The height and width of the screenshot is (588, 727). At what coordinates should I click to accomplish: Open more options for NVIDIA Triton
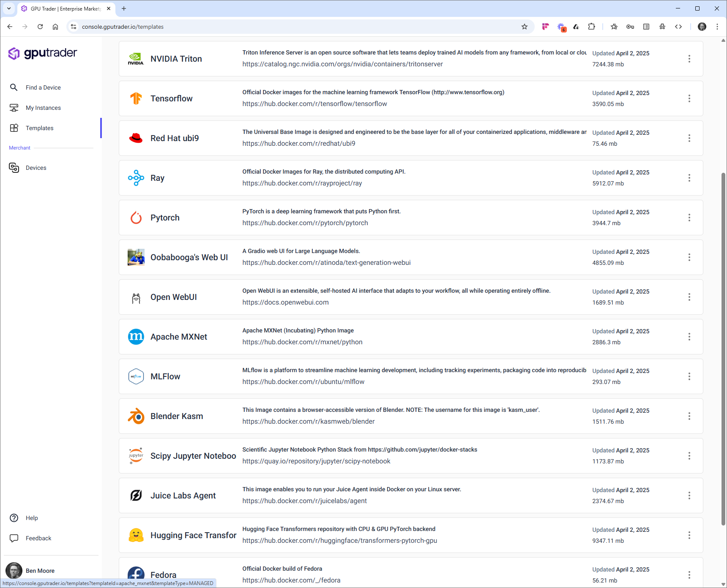coord(689,59)
